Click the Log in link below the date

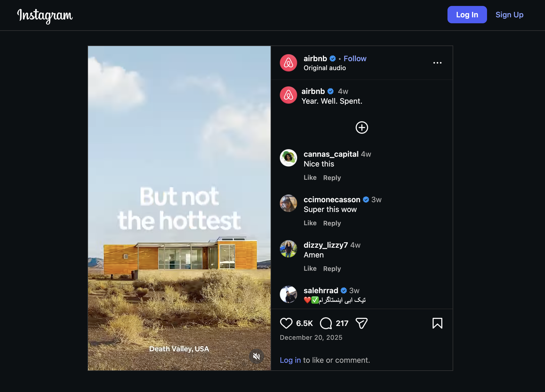(x=290, y=360)
